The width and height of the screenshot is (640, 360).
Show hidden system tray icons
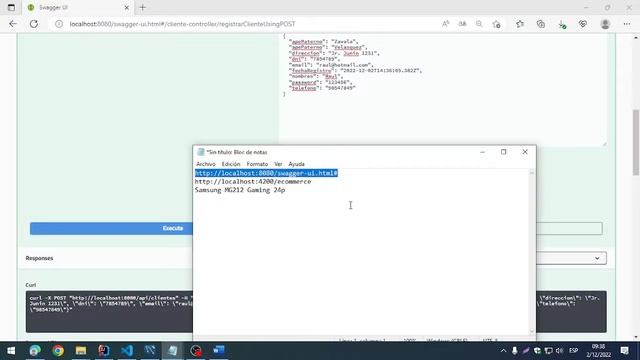[x=503, y=351]
